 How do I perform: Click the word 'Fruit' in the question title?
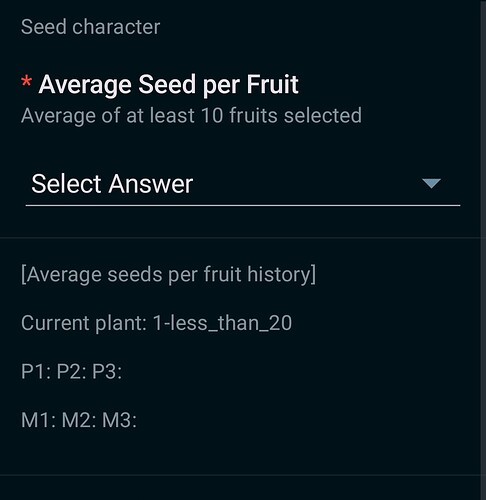[272, 85]
